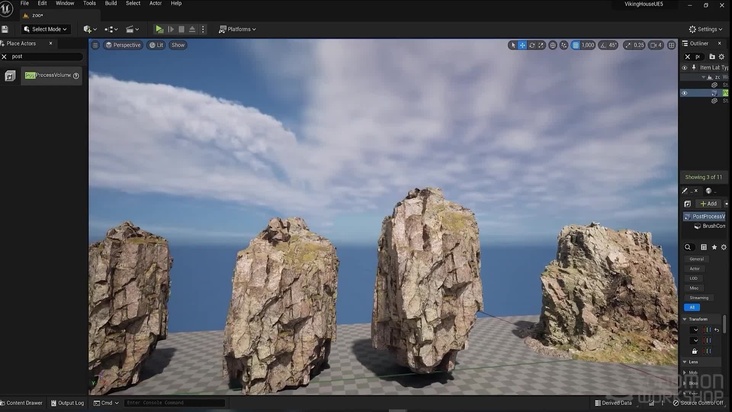Open the viewport Show menu

[178, 45]
